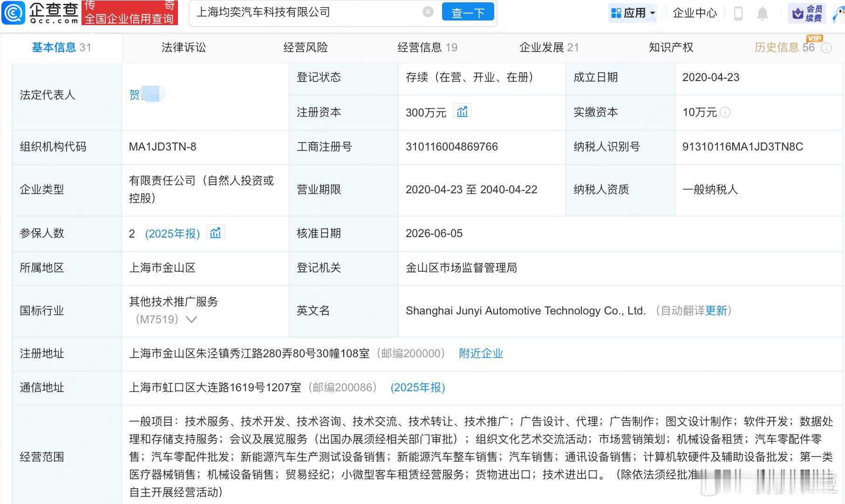Open the mobile phone icon in header
Screen dimensions: 845x504
[738, 13]
